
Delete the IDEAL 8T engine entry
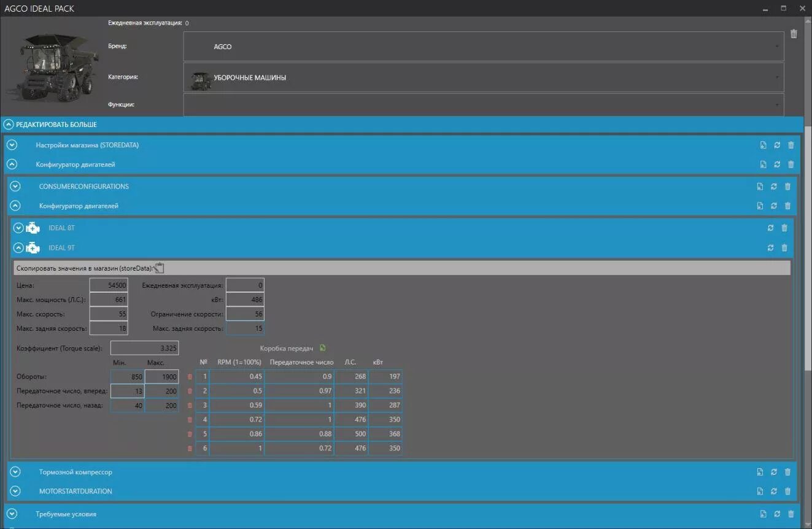click(x=784, y=228)
